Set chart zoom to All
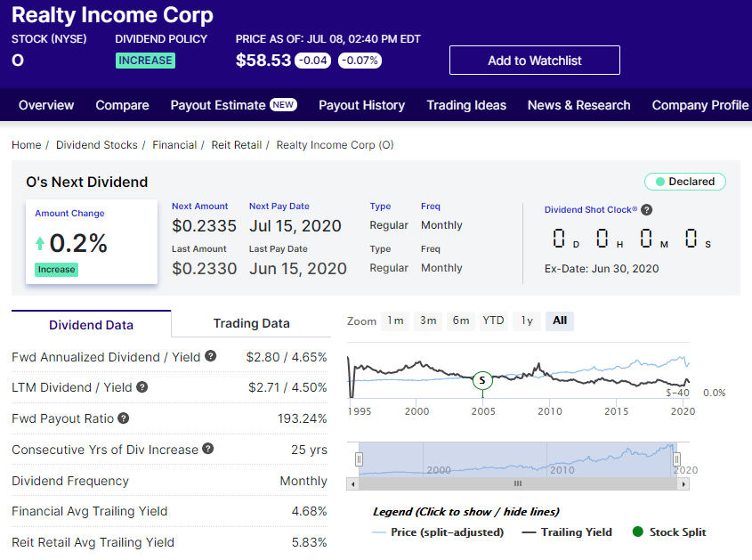The height and width of the screenshot is (560, 752). coord(560,321)
